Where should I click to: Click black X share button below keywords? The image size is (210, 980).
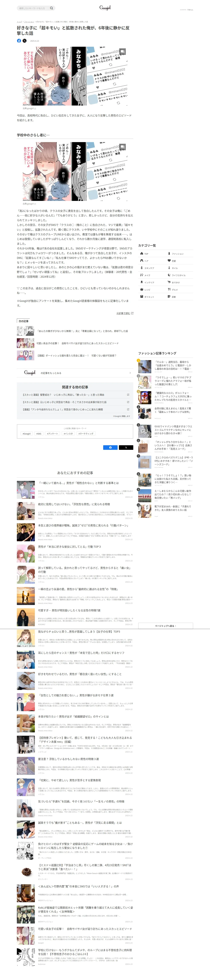click(x=126, y=447)
